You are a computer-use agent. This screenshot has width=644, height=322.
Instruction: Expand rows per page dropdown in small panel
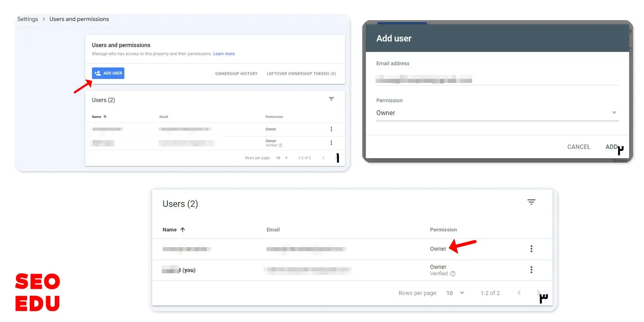tap(286, 158)
